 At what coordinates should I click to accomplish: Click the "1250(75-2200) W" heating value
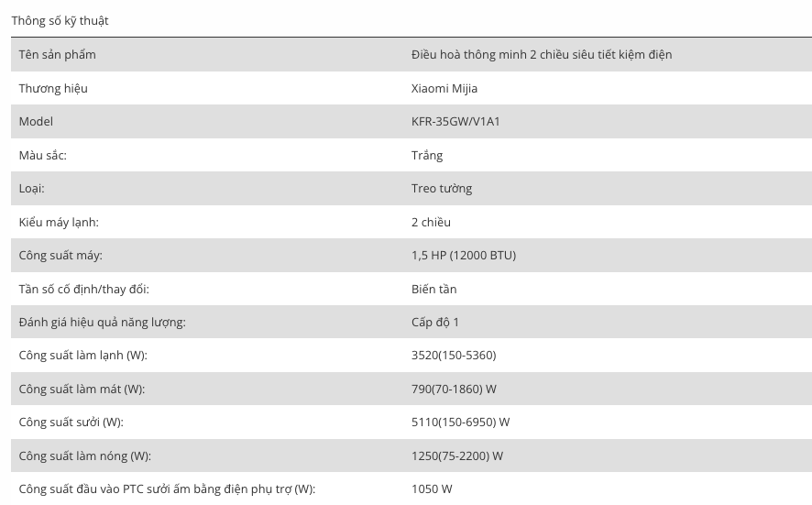[x=457, y=456]
